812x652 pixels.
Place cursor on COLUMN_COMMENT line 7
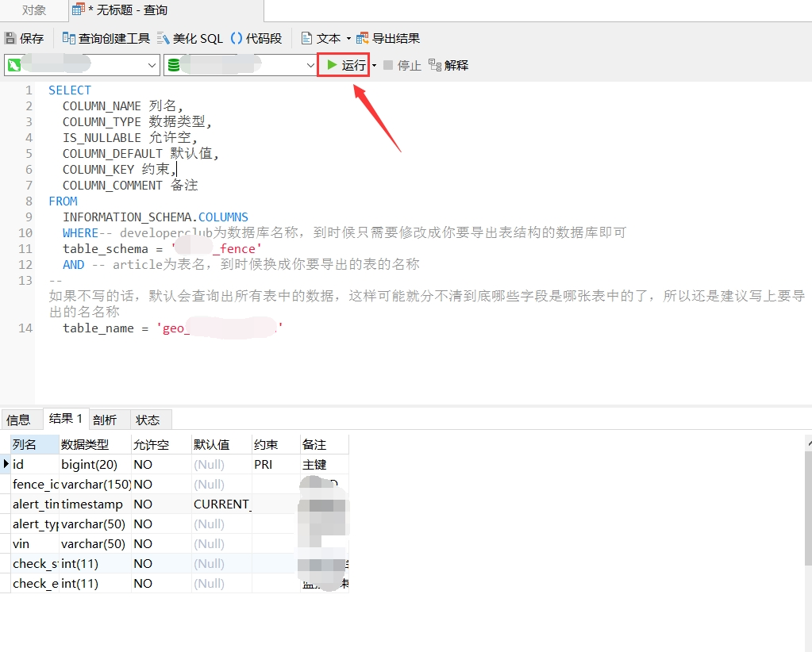click(130, 186)
